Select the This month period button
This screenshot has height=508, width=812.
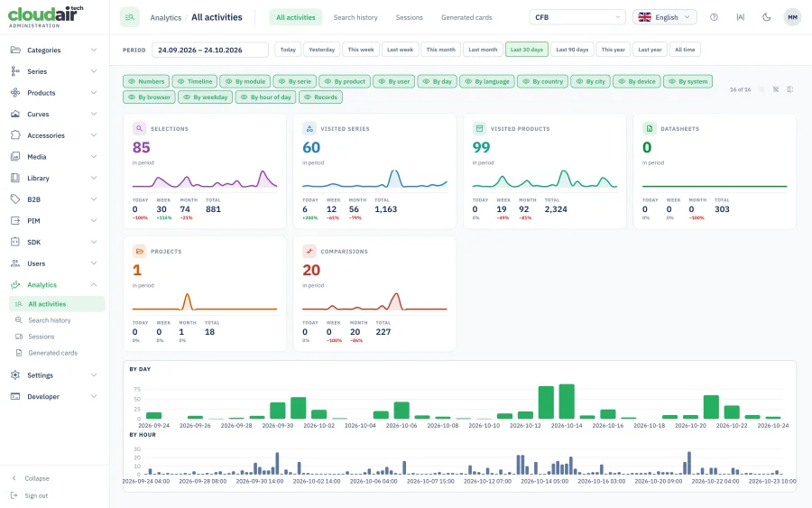pos(440,50)
